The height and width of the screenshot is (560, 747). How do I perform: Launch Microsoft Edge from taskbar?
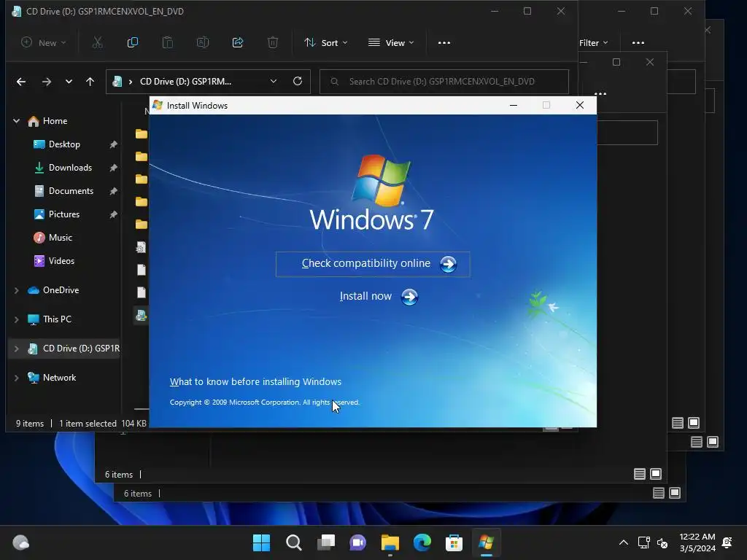422,542
